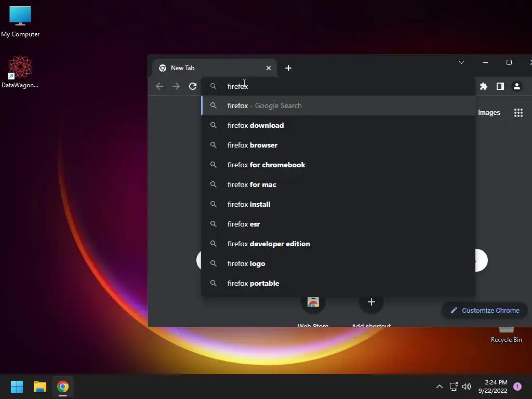This screenshot has width=532, height=399.
Task: Toggle the Chrome side panel icon
Action: [500, 86]
